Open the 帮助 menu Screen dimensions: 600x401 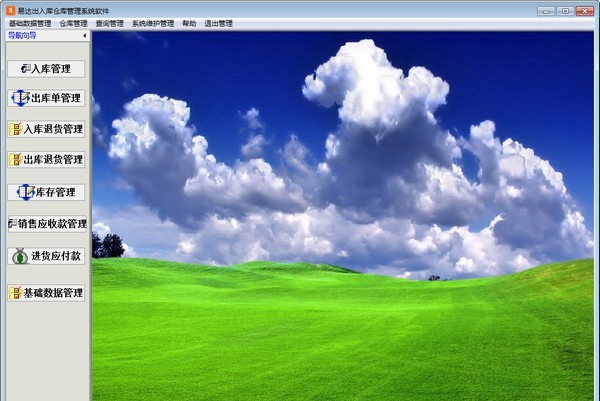[189, 24]
